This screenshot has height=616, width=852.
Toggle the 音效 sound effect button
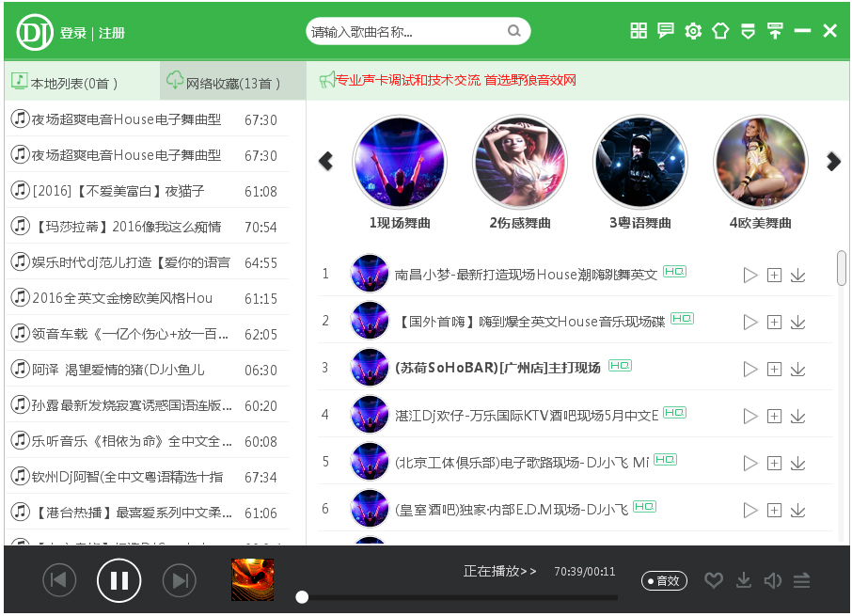pyautogui.click(x=664, y=580)
